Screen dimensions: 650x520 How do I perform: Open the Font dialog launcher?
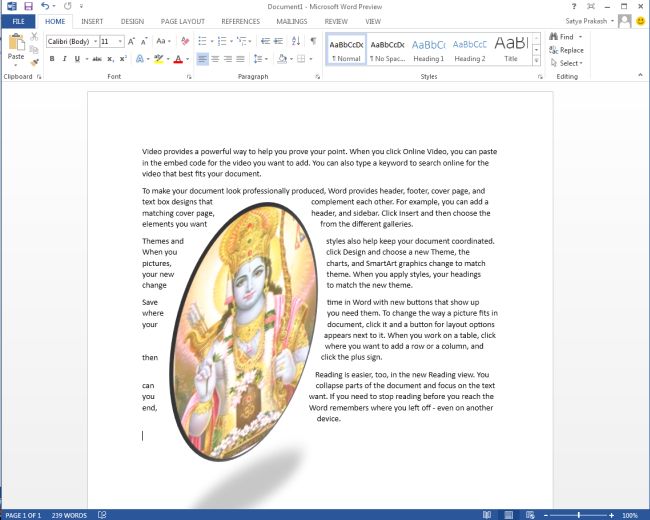coord(189,77)
